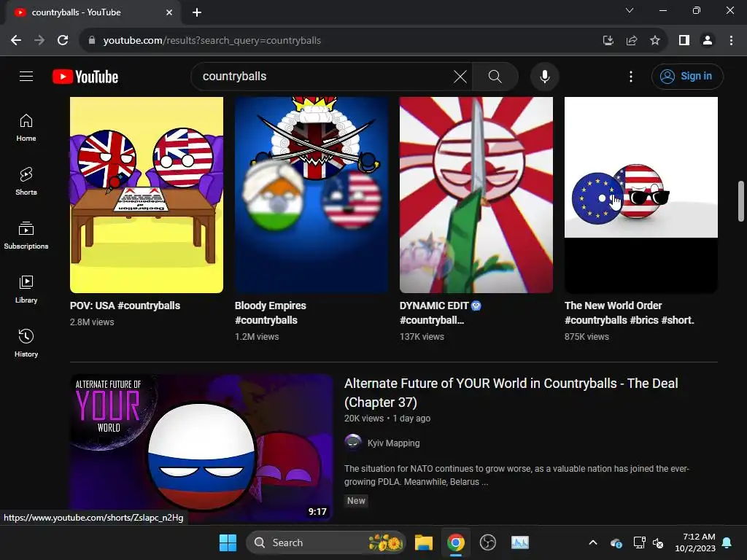Image resolution: width=747 pixels, height=560 pixels.
Task: Click the browser forward arrow
Action: 39,40
